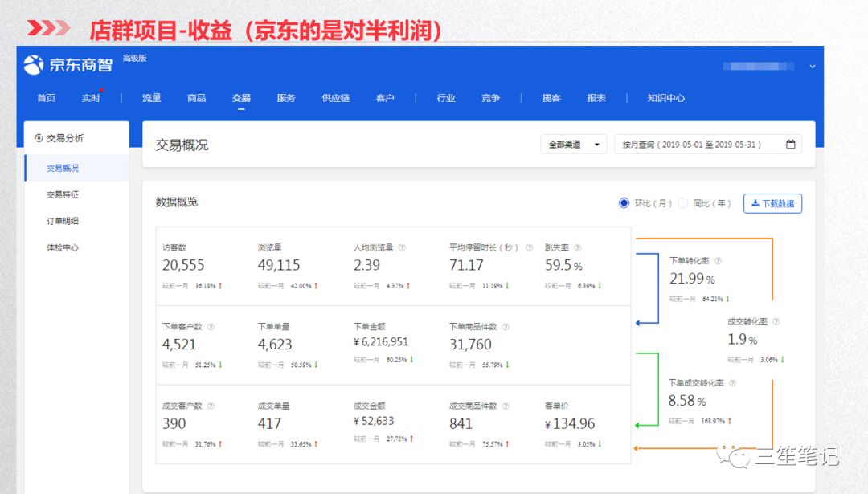This screenshot has width=868, height=494.
Task: Click the 跳失率 value 59.5%
Action: (x=563, y=266)
